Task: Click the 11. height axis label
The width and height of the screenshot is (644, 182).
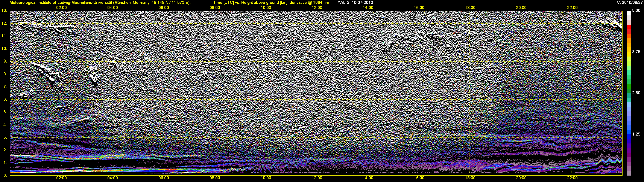Action: click(x=4, y=36)
